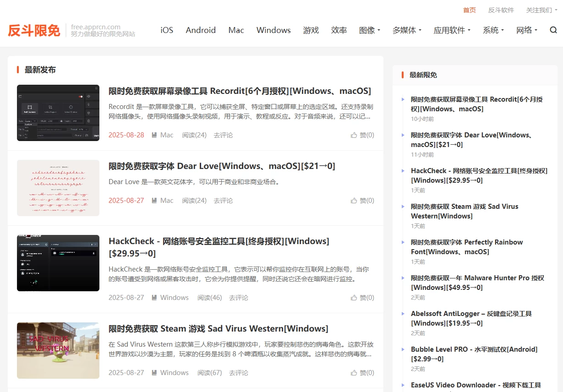Click the Sad Virus Western thumbnail
The width and height of the screenshot is (563, 392).
pyautogui.click(x=58, y=351)
